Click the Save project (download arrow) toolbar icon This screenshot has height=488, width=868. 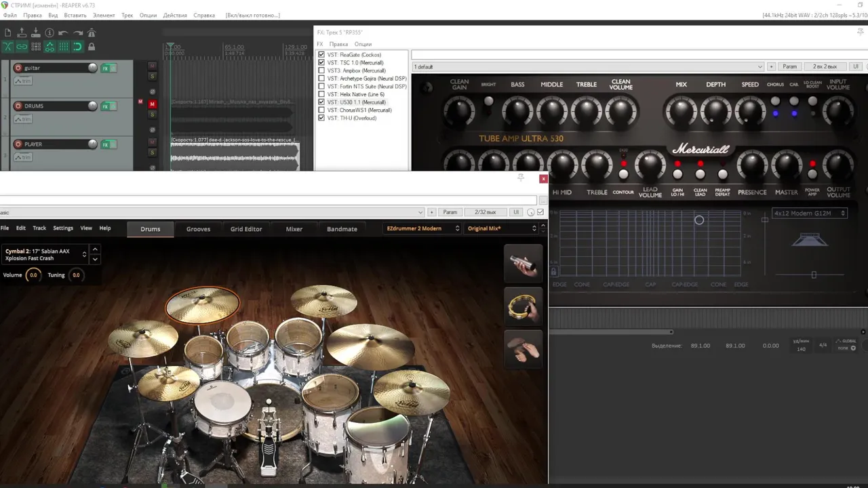tap(35, 33)
